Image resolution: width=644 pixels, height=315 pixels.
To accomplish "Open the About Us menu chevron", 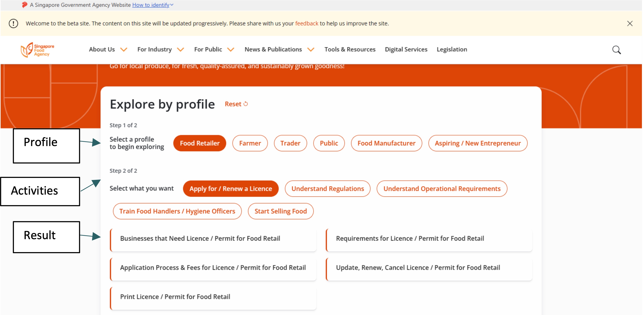I will (124, 50).
